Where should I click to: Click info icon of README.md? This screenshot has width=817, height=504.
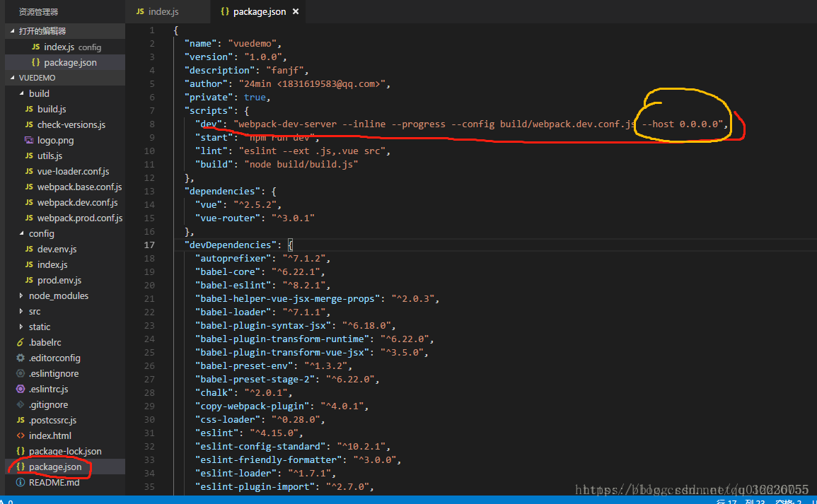pyautogui.click(x=21, y=482)
